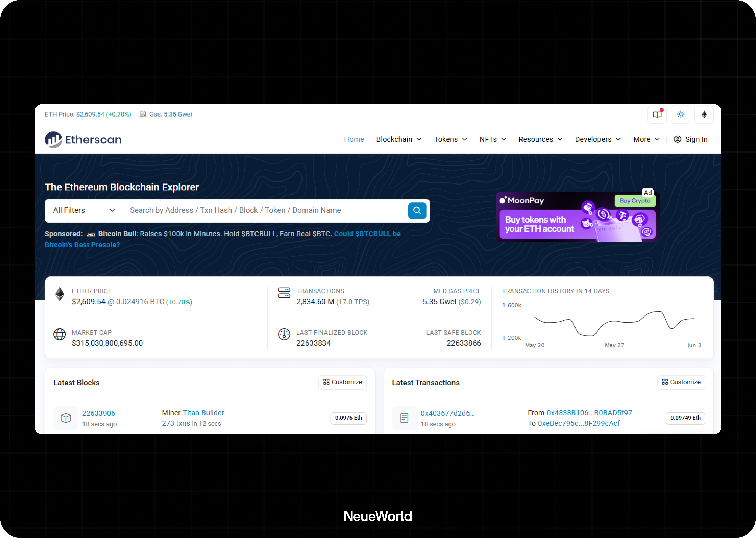Click the Sign In user icon
This screenshot has height=538, width=756.
click(x=678, y=139)
